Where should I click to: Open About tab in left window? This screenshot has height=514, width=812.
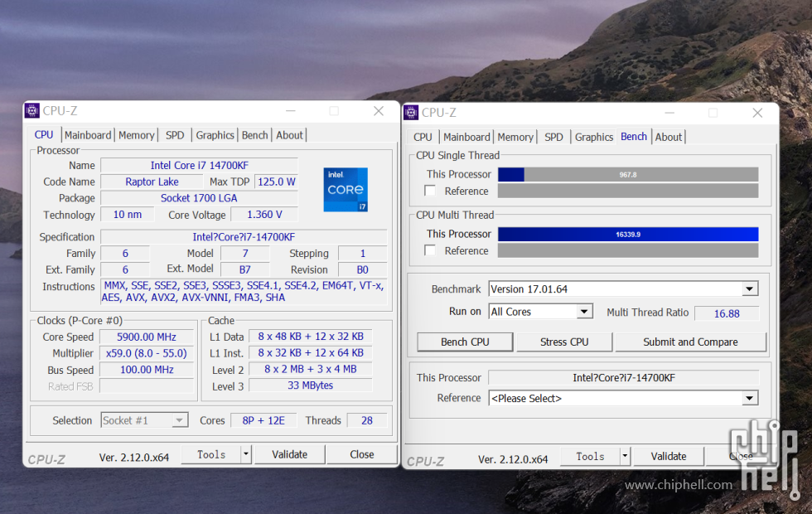[289, 135]
